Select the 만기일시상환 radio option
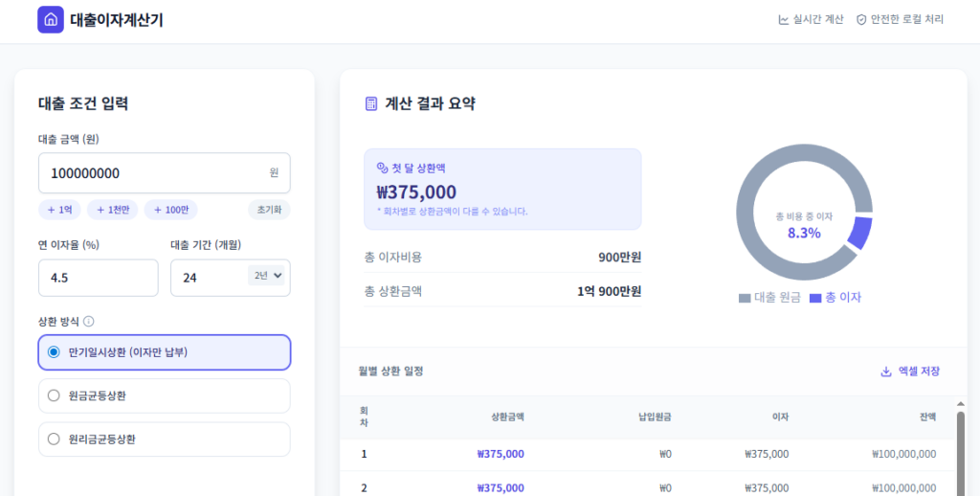This screenshot has height=496, width=980. coord(54,352)
